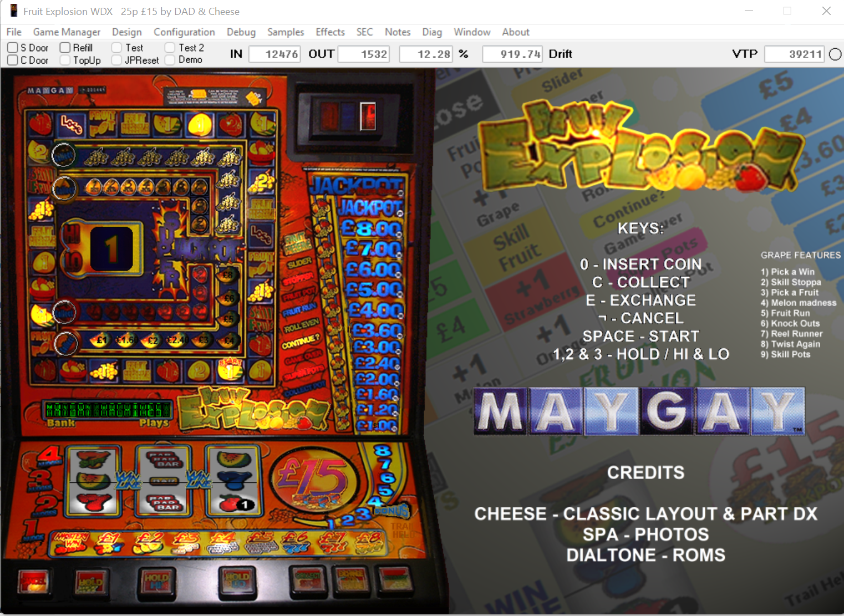Click '9) Skill Pots' in Grape Features
Image resolution: width=844 pixels, height=616 pixels.
[786, 354]
